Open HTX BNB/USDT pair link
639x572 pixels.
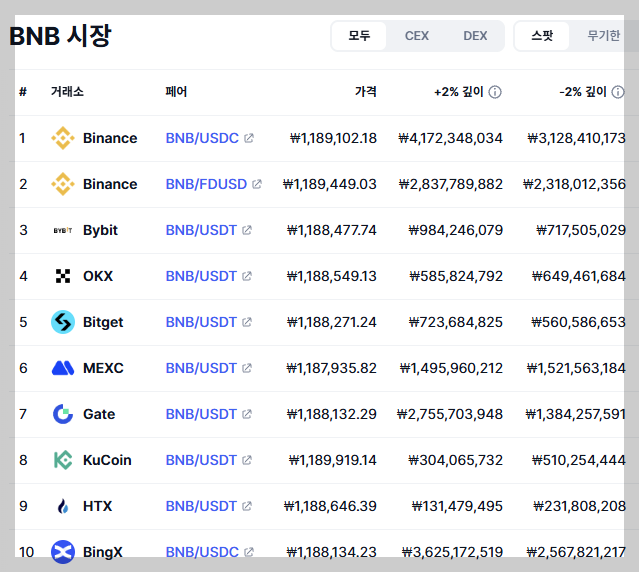(x=201, y=506)
